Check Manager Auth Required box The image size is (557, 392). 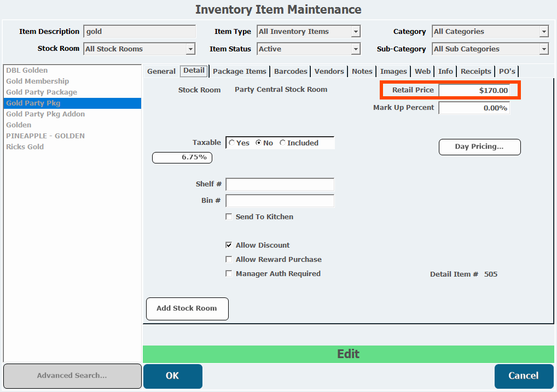coord(229,274)
